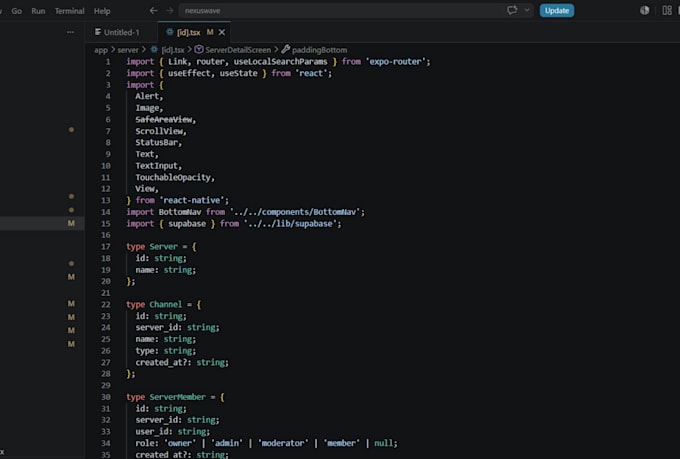Click line number 30 in the gutter

tap(106, 397)
